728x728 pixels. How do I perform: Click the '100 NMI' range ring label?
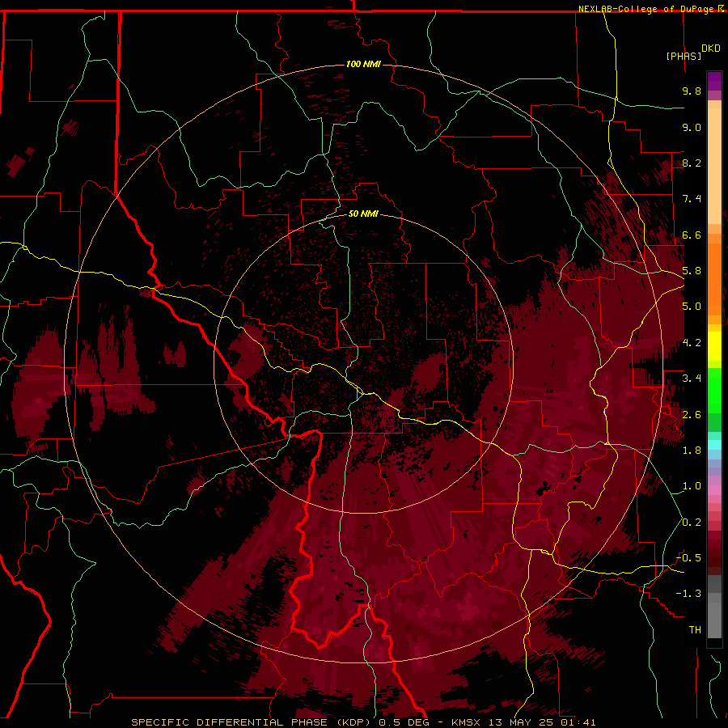363,64
